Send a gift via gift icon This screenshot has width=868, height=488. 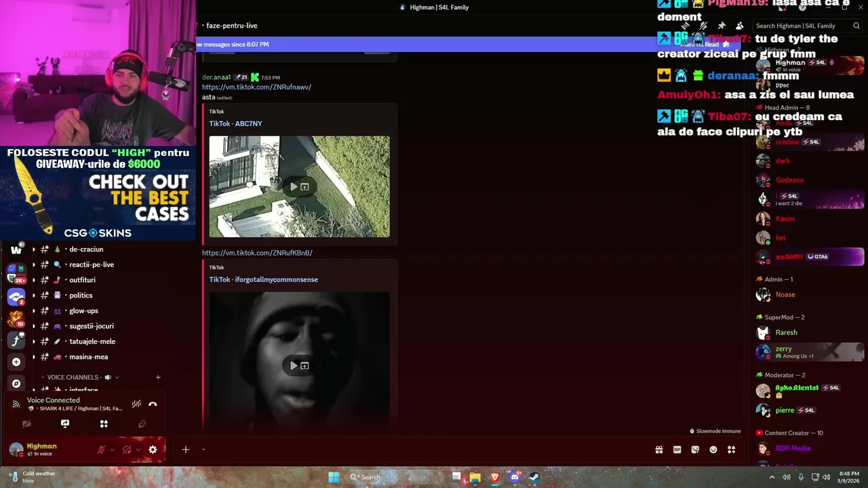658,449
